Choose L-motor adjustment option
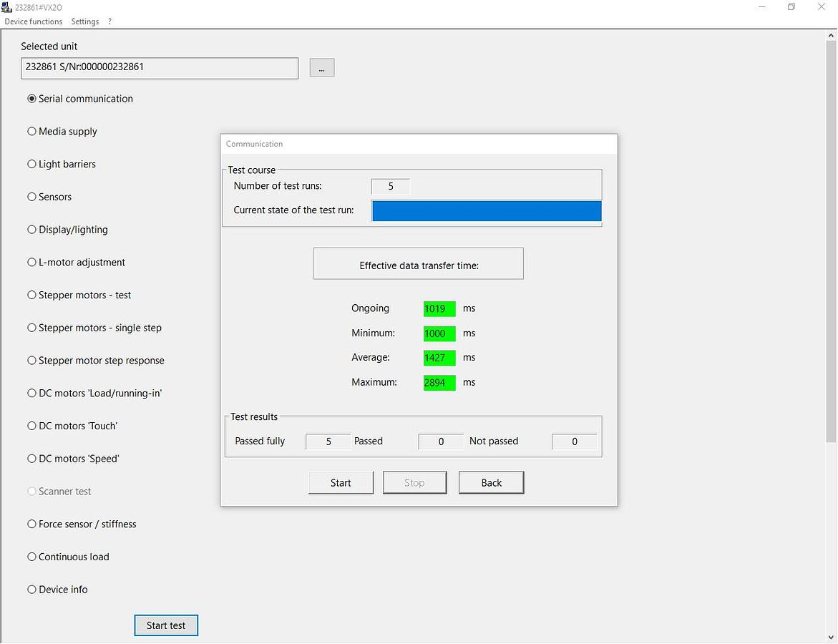838x644 pixels. (x=31, y=263)
